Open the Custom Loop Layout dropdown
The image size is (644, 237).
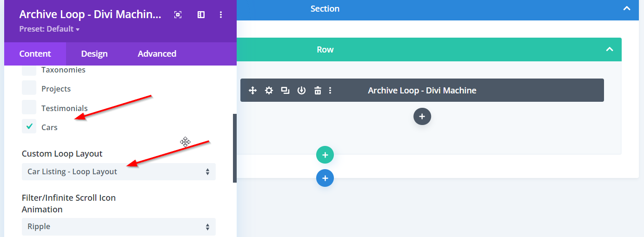pyautogui.click(x=119, y=171)
